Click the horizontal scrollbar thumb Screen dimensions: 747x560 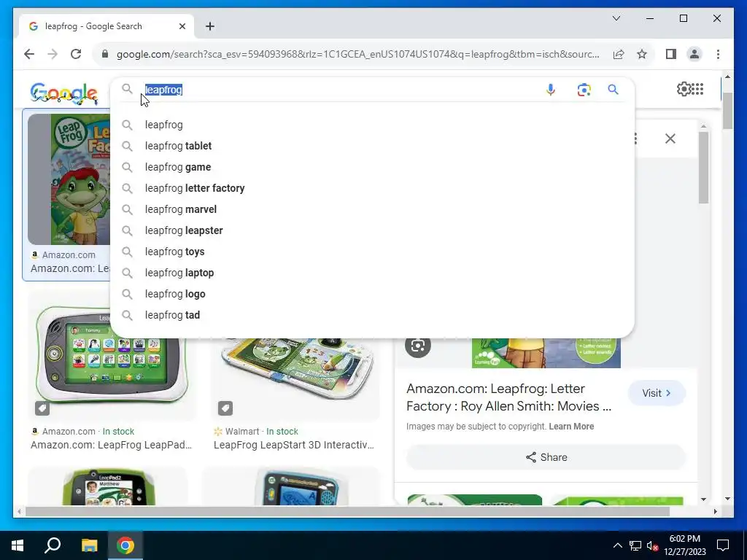click(x=347, y=511)
